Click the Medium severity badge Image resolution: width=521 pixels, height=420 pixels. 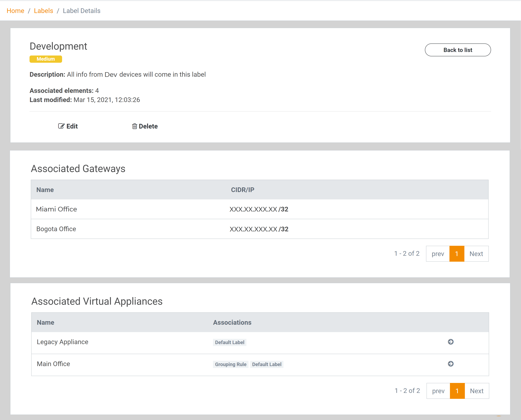pyautogui.click(x=46, y=59)
